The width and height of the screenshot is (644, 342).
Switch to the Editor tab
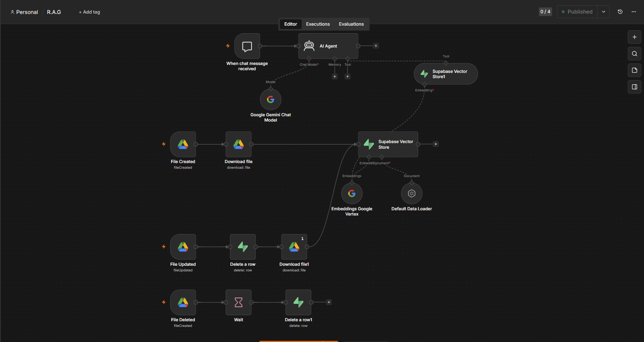pyautogui.click(x=290, y=24)
